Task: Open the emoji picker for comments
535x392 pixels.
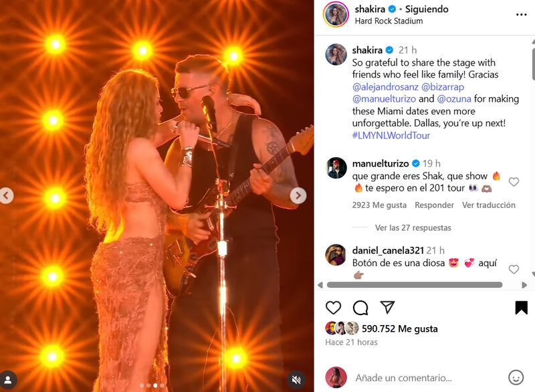Action: coord(516,378)
